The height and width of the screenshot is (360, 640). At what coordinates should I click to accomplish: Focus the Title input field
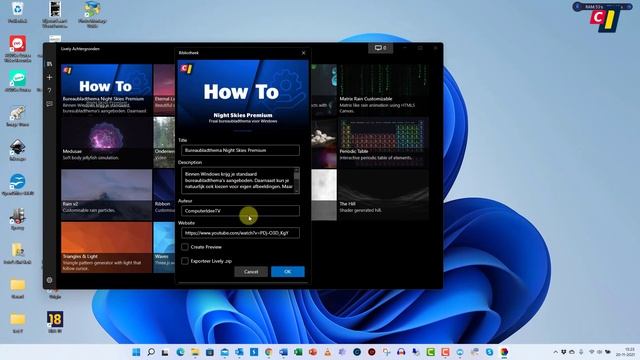[x=240, y=150]
